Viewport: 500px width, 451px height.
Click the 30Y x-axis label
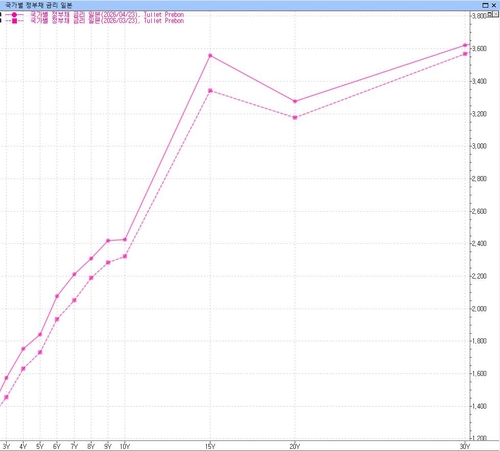465,446
